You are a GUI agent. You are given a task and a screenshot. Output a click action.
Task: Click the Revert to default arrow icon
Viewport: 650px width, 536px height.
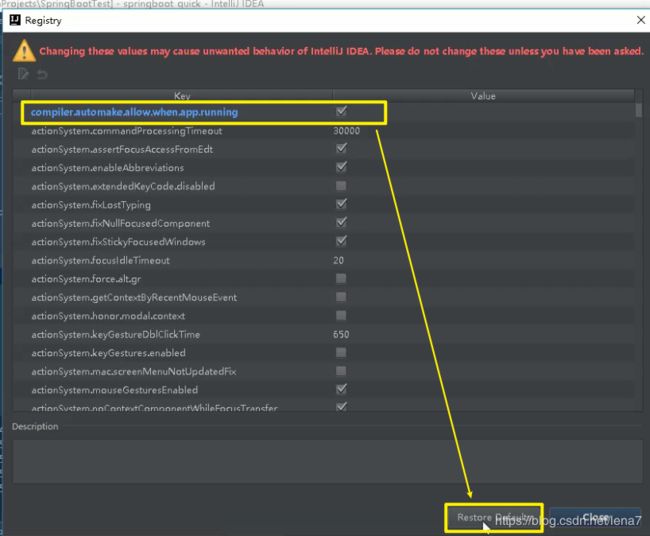pos(42,75)
